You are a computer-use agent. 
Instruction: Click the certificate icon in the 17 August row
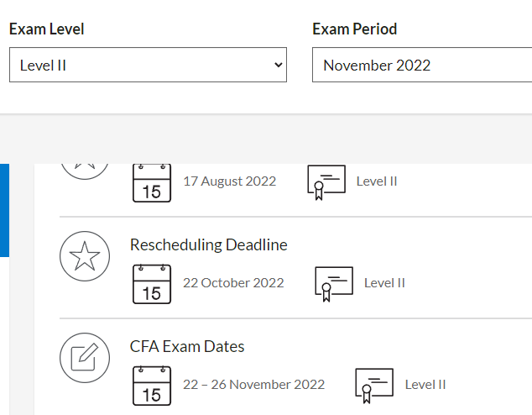pyautogui.click(x=326, y=182)
